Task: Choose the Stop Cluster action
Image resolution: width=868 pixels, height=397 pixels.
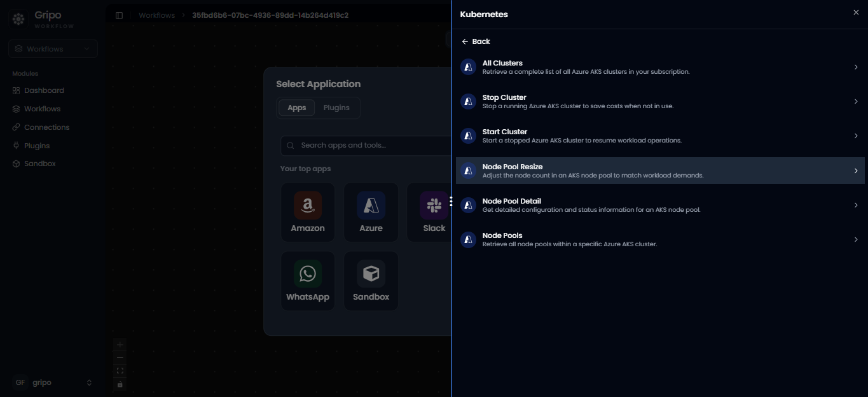Action: pos(660,101)
